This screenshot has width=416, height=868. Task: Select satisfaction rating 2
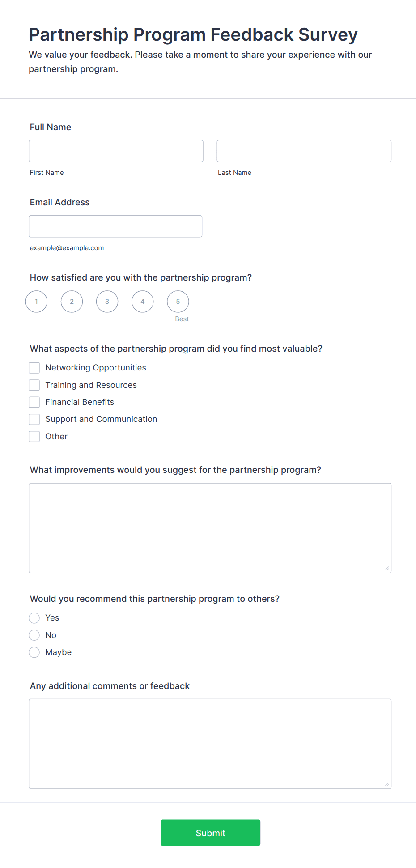coord(72,302)
